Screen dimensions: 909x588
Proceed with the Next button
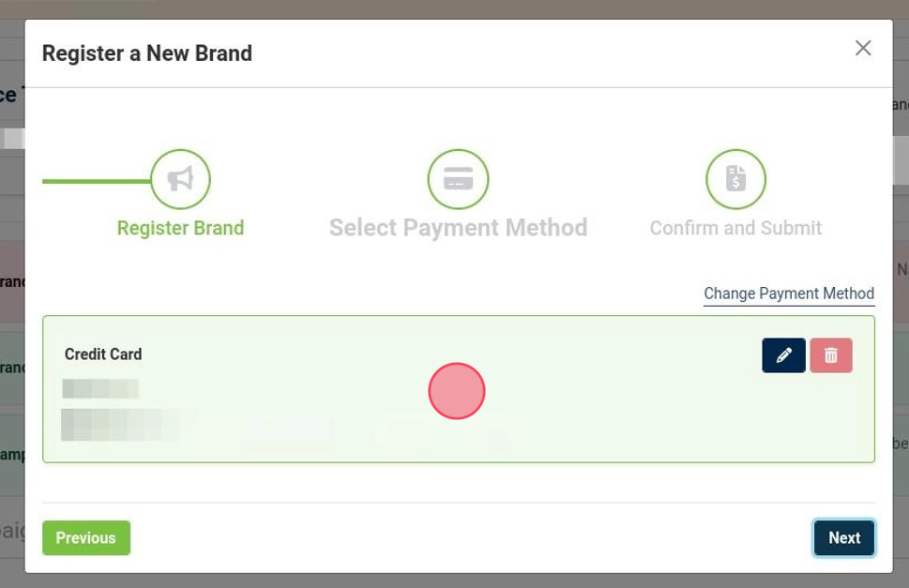click(843, 538)
